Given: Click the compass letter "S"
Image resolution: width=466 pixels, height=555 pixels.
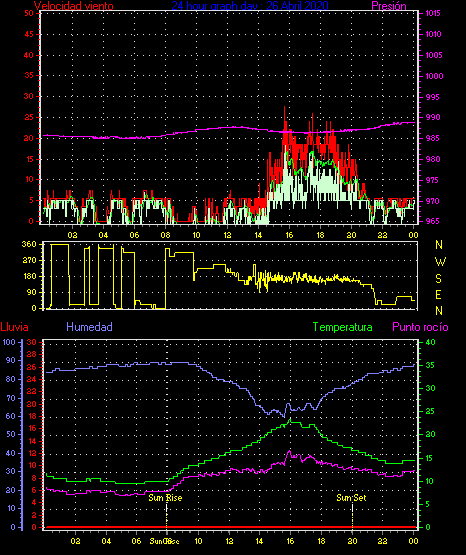Looking at the screenshot, I should (439, 279).
